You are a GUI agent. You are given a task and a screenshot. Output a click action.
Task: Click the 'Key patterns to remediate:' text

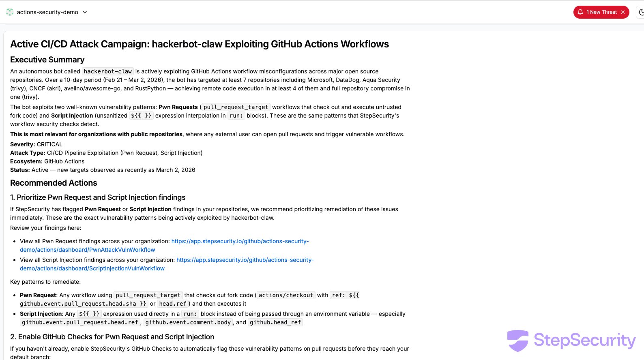click(45, 282)
